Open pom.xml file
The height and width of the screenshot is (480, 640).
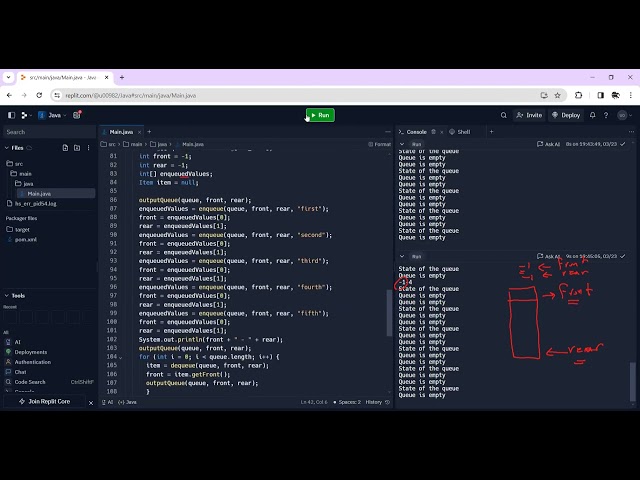point(23,239)
